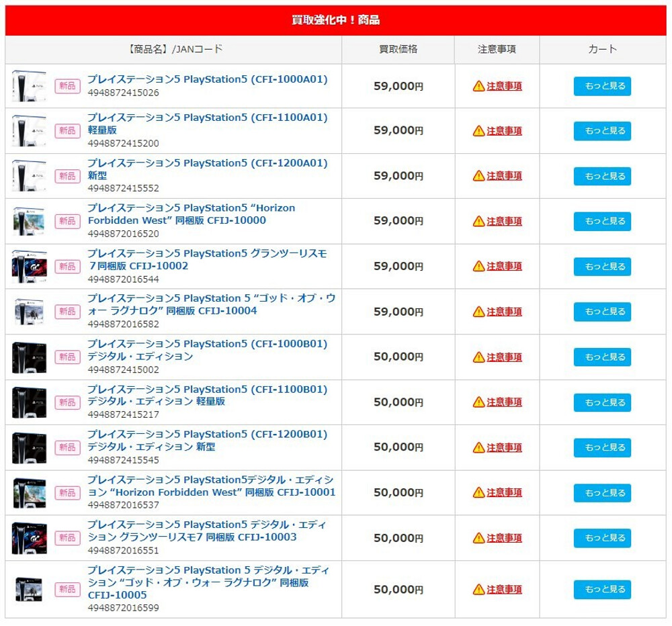
Task: Click the Horizon Forbidden West CFIJ-10000 thumbnail
Action: [29, 221]
